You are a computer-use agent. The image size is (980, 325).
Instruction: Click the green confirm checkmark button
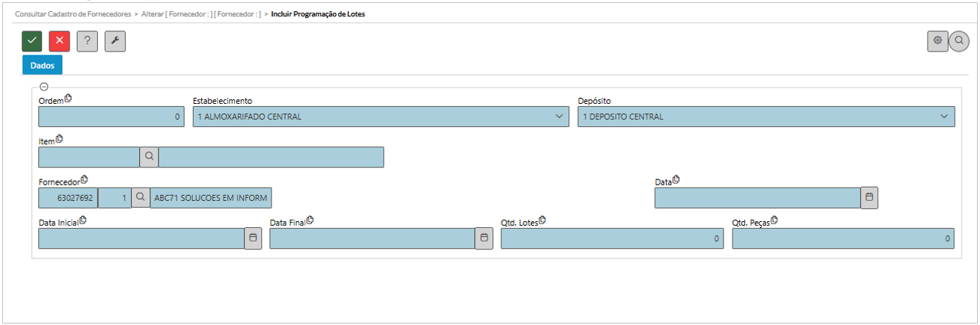(x=32, y=42)
